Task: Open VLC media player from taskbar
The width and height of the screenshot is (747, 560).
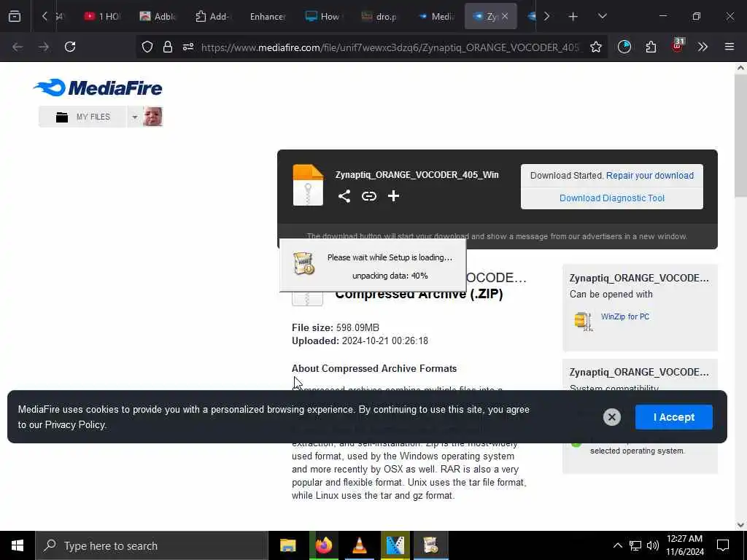Action: (359, 545)
